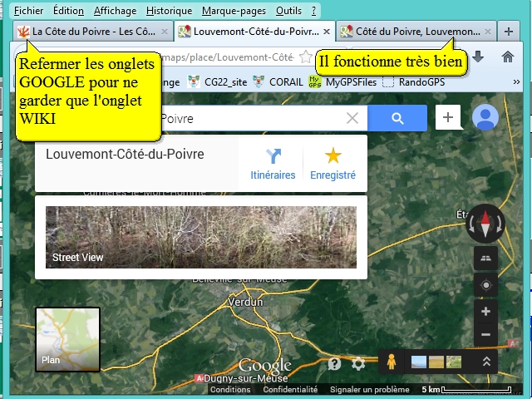This screenshot has width=532, height=399.
Task: Toggle the tilt view button
Action: pos(485,259)
